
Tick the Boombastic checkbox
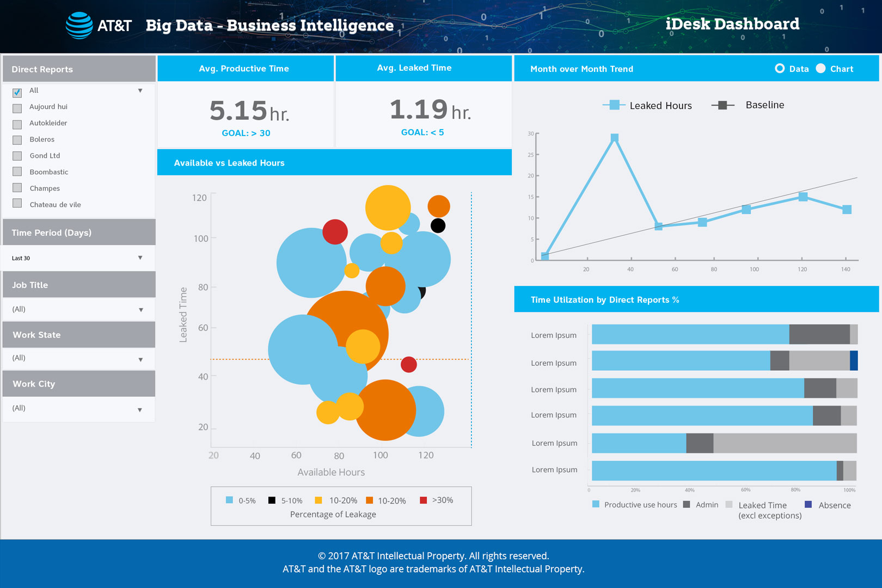coord(17,172)
